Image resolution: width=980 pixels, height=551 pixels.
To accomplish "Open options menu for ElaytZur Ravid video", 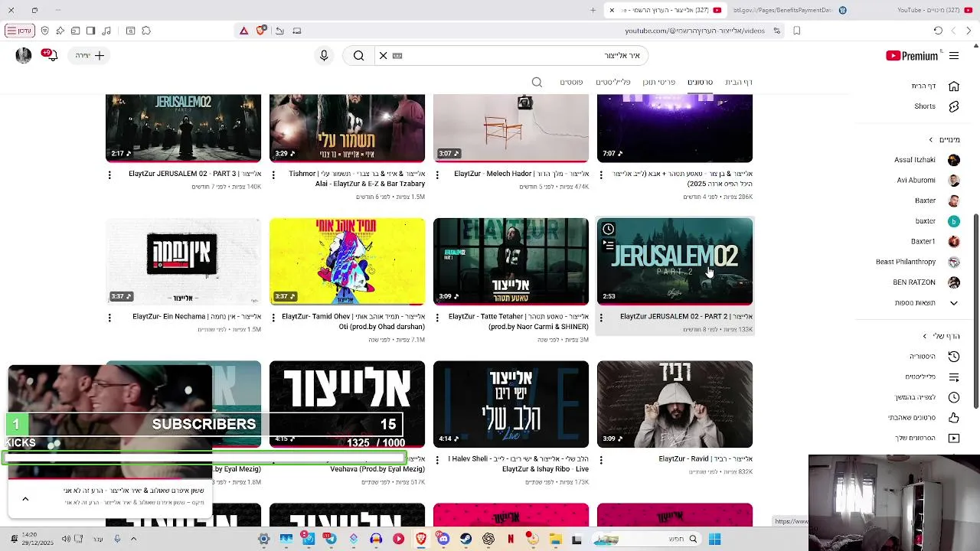I will 601,460.
